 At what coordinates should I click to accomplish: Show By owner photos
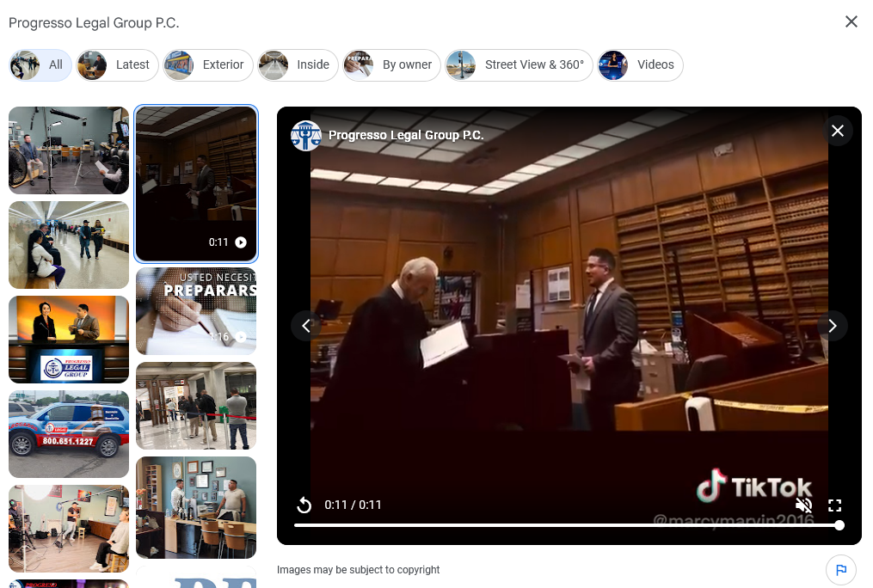391,65
